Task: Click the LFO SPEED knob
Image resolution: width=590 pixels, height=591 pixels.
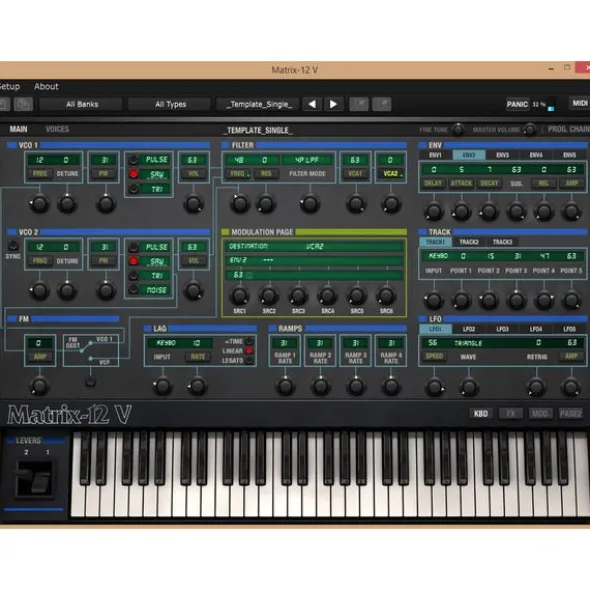Action: coord(434,387)
